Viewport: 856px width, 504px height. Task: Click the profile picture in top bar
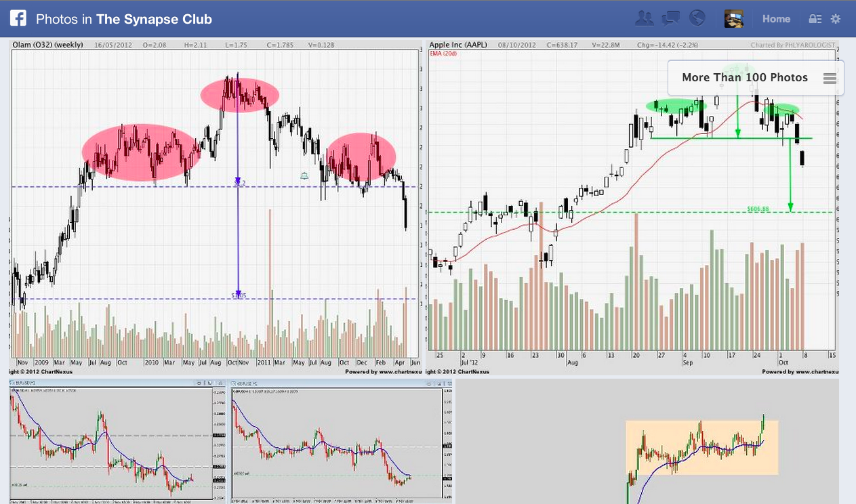point(733,19)
